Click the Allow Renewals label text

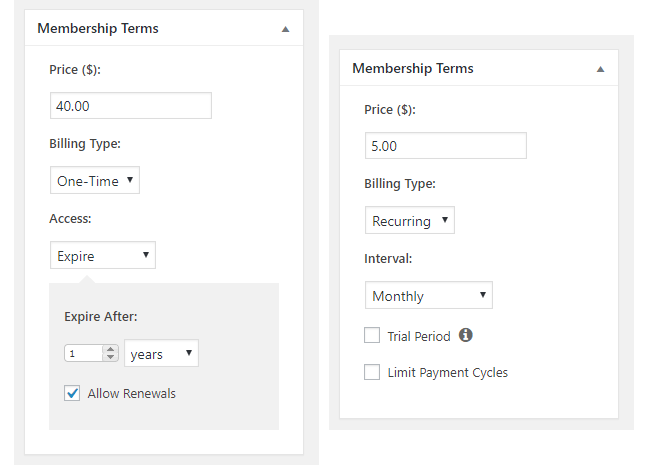click(x=131, y=393)
